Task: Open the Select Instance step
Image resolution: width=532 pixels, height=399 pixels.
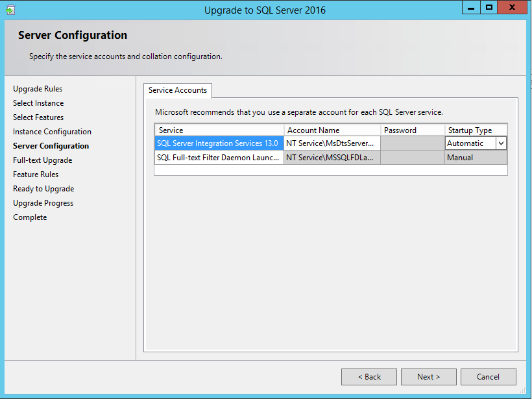Action: coord(38,103)
